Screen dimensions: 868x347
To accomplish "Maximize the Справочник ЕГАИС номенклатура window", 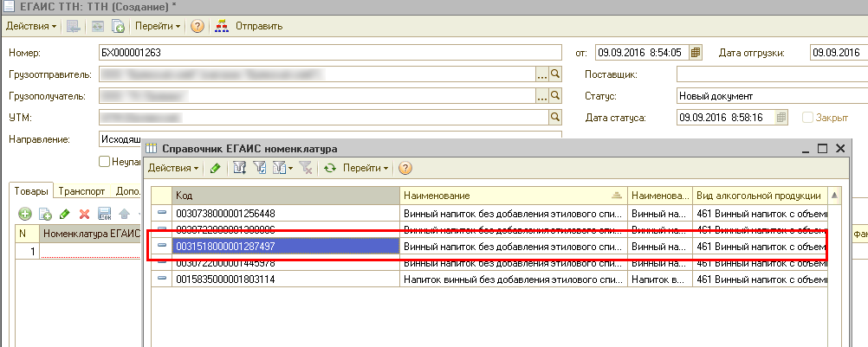I will (x=823, y=148).
